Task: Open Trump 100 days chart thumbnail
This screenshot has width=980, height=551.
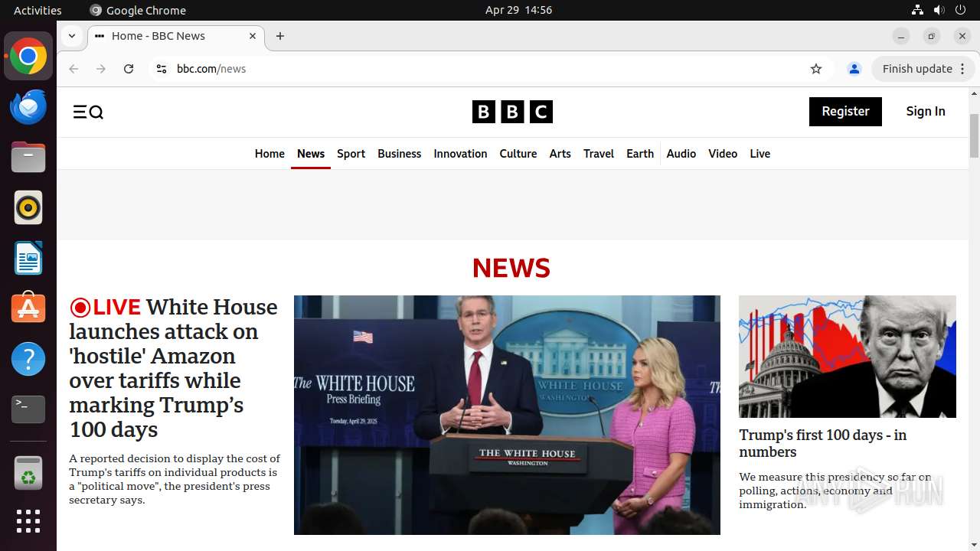Action: point(848,357)
